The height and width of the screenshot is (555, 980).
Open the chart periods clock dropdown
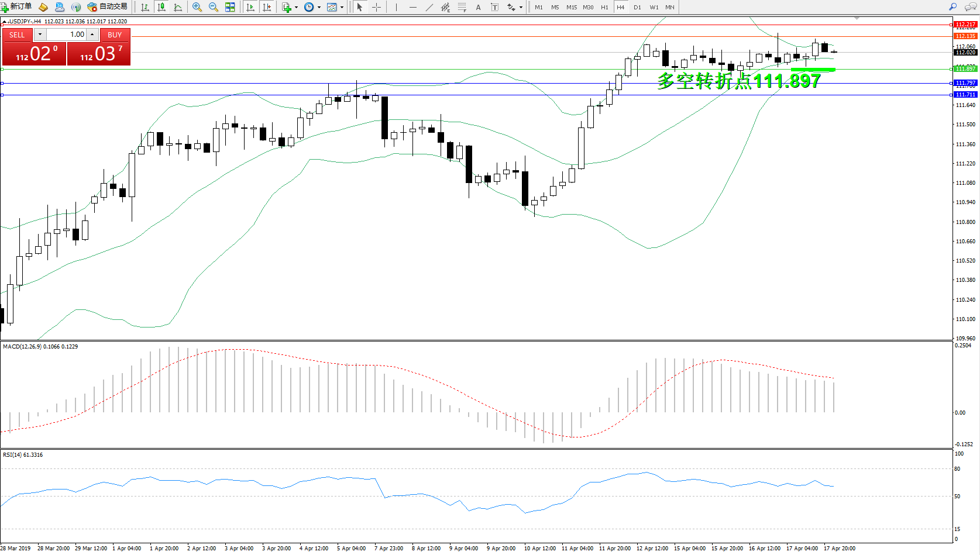[x=319, y=8]
